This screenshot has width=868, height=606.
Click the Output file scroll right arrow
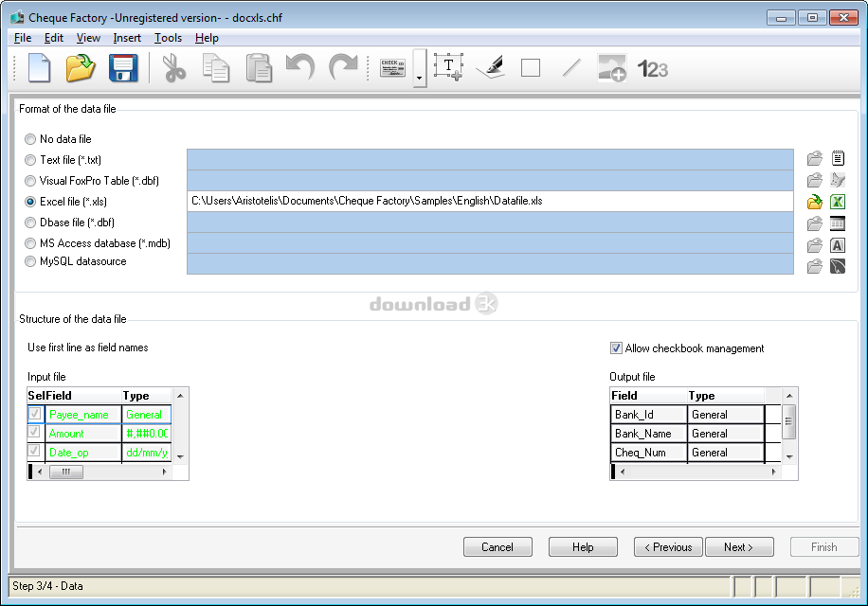point(773,472)
